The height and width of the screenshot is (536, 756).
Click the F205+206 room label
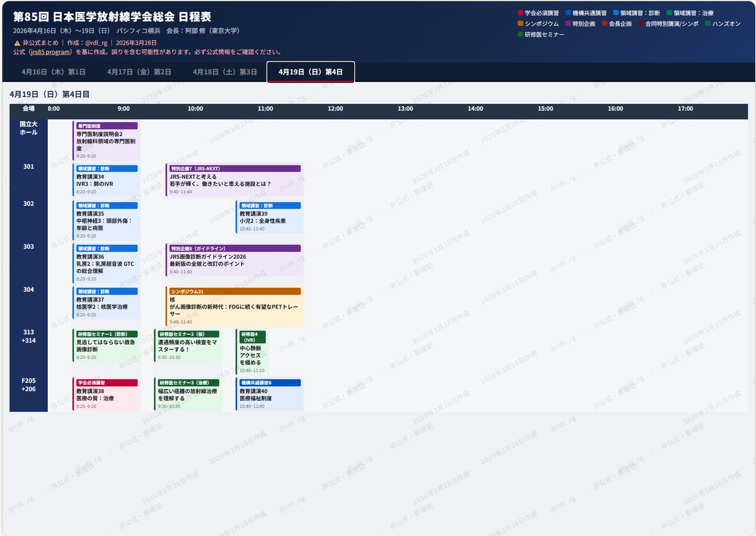click(28, 385)
